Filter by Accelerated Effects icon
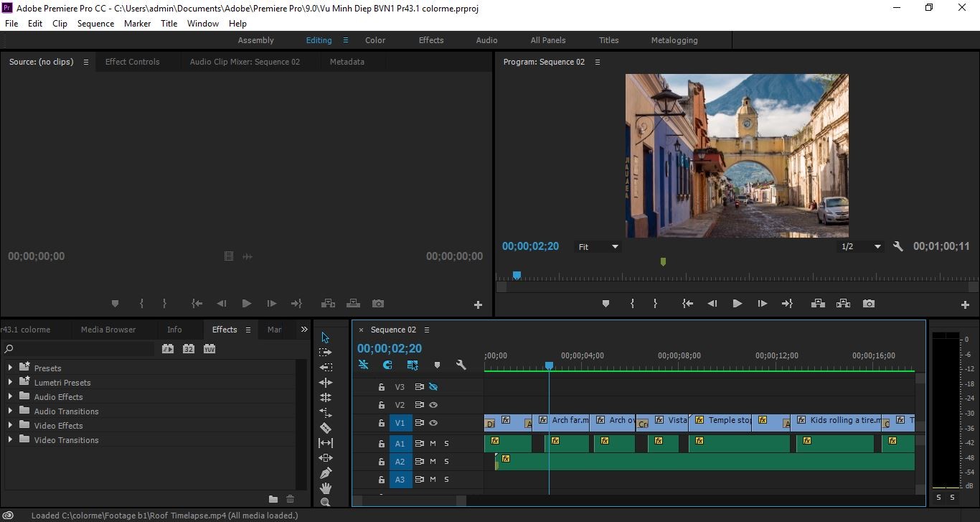Image resolution: width=980 pixels, height=522 pixels. [x=168, y=349]
